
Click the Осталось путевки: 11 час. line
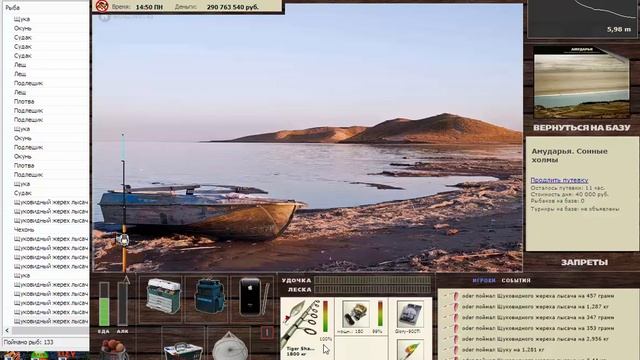click(x=568, y=188)
